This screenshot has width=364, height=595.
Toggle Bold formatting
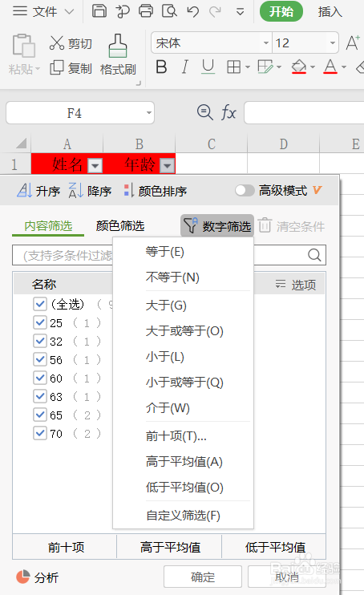coord(161,67)
